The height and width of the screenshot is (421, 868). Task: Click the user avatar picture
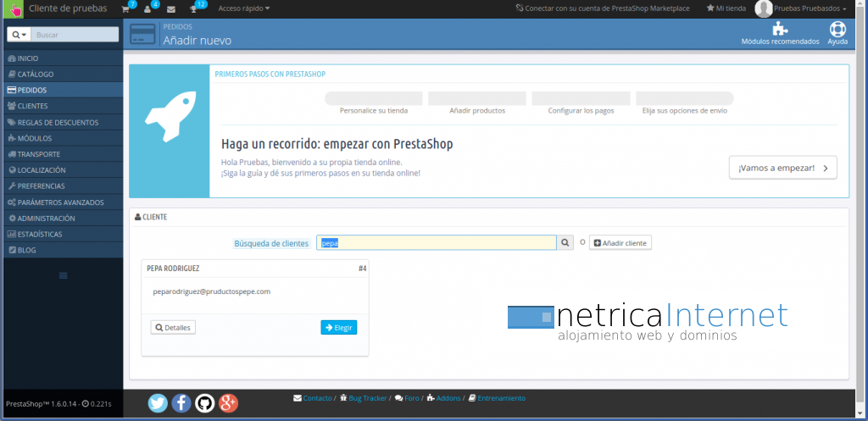coord(764,8)
